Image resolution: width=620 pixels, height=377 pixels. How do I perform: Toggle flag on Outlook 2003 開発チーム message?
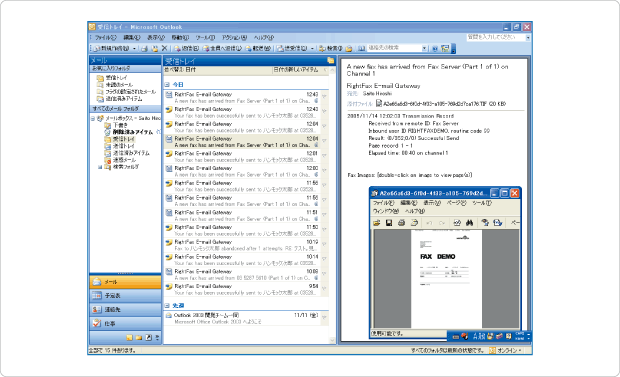[x=324, y=317]
